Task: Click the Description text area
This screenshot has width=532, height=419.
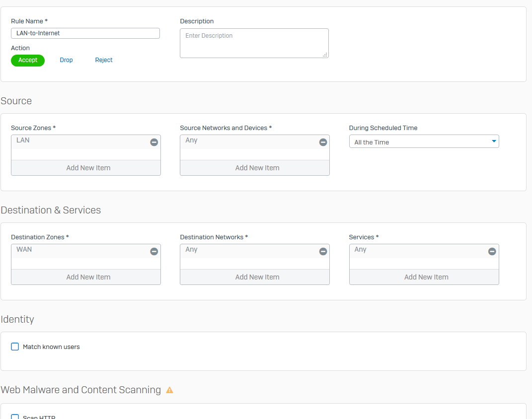Action: (x=254, y=43)
